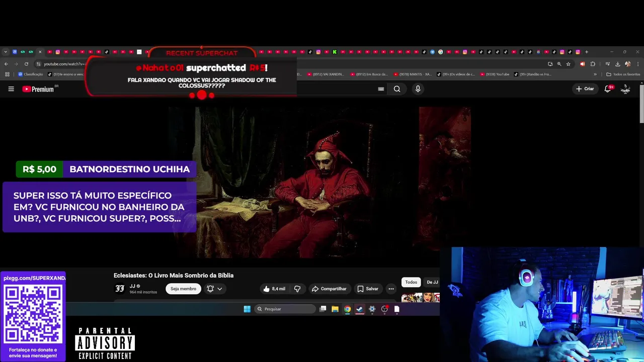Open Task View on the taskbar
This screenshot has width=644, height=362.
coord(323,309)
